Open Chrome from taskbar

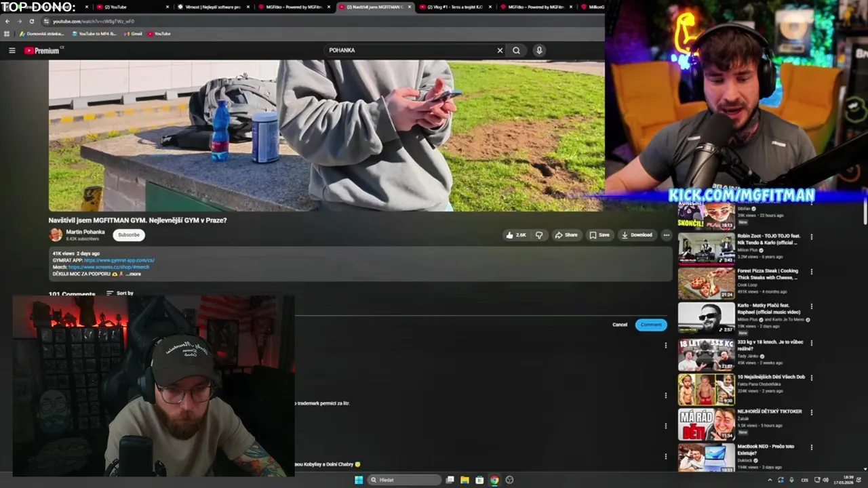[x=494, y=480]
